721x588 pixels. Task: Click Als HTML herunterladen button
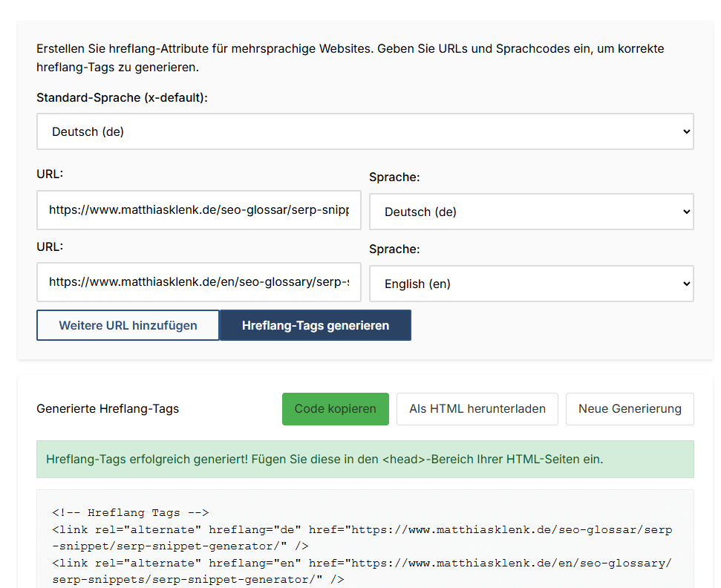477,408
